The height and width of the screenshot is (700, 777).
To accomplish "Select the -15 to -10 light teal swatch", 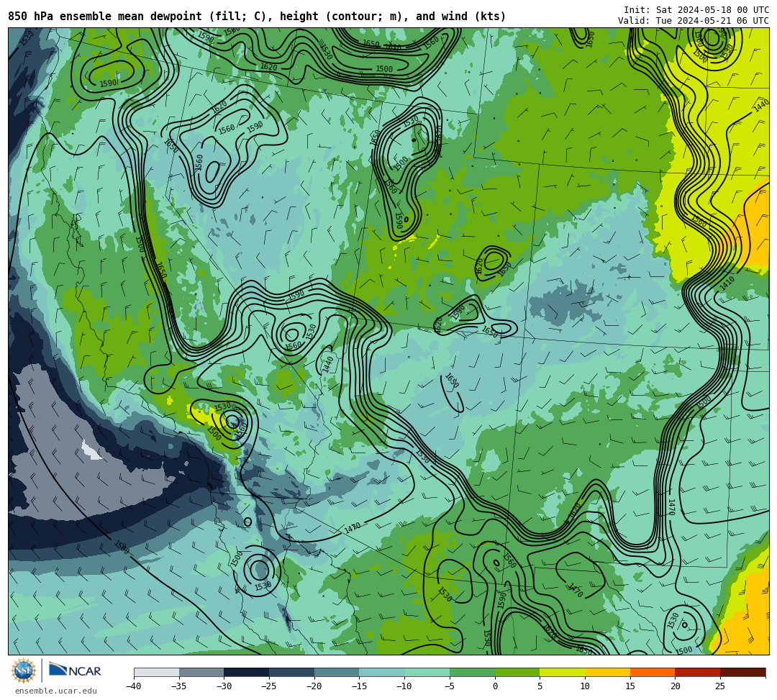I will click(x=382, y=672).
